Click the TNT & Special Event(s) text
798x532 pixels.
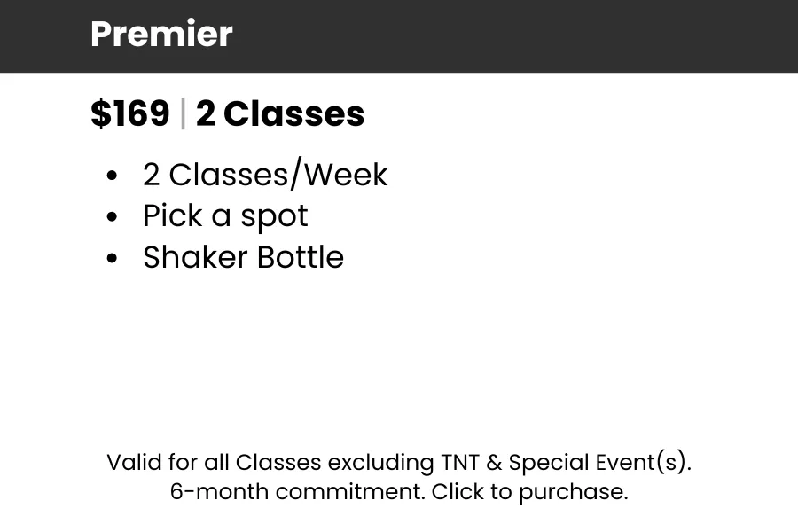(565, 463)
